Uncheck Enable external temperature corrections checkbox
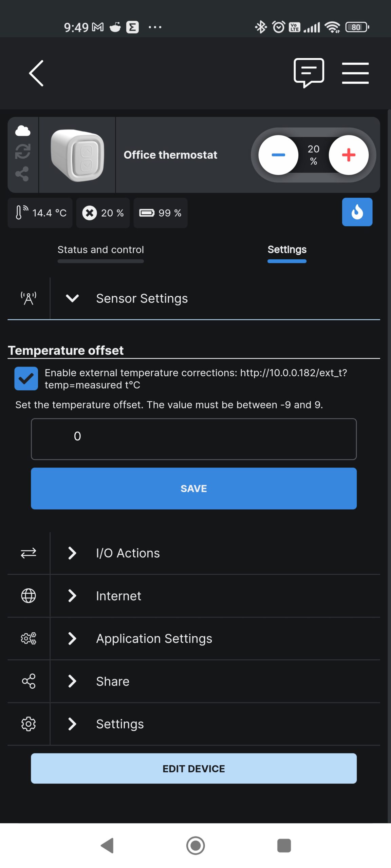 point(26,378)
